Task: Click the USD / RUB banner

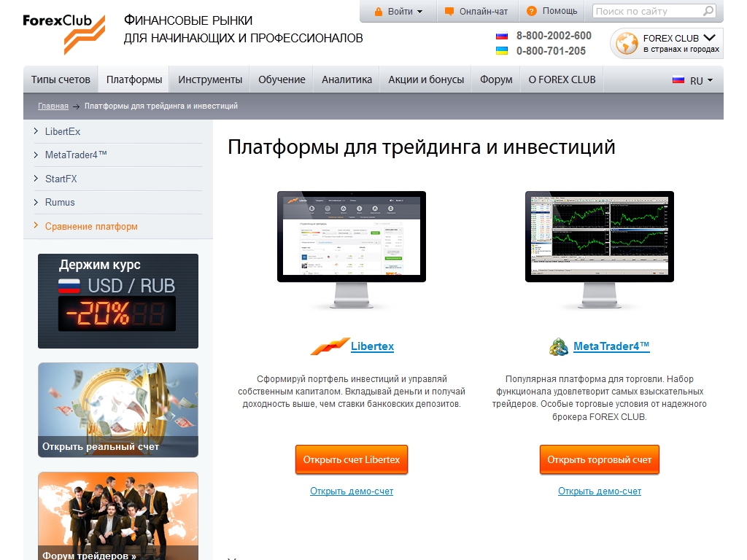Action: 118,301
